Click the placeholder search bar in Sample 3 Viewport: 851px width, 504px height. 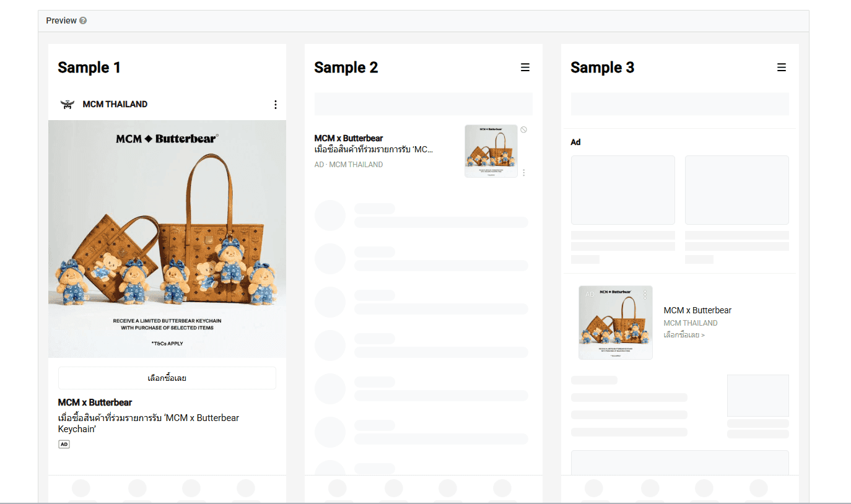680,104
